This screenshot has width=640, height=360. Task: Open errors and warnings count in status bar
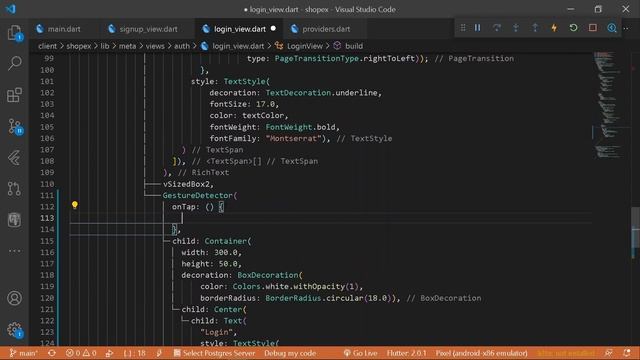coord(81,353)
